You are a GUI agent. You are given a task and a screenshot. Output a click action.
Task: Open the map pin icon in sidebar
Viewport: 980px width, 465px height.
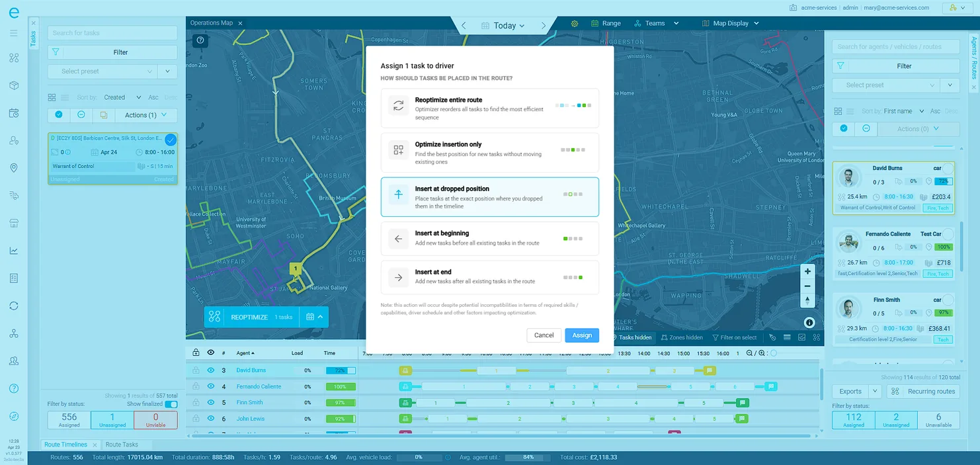[13, 168]
